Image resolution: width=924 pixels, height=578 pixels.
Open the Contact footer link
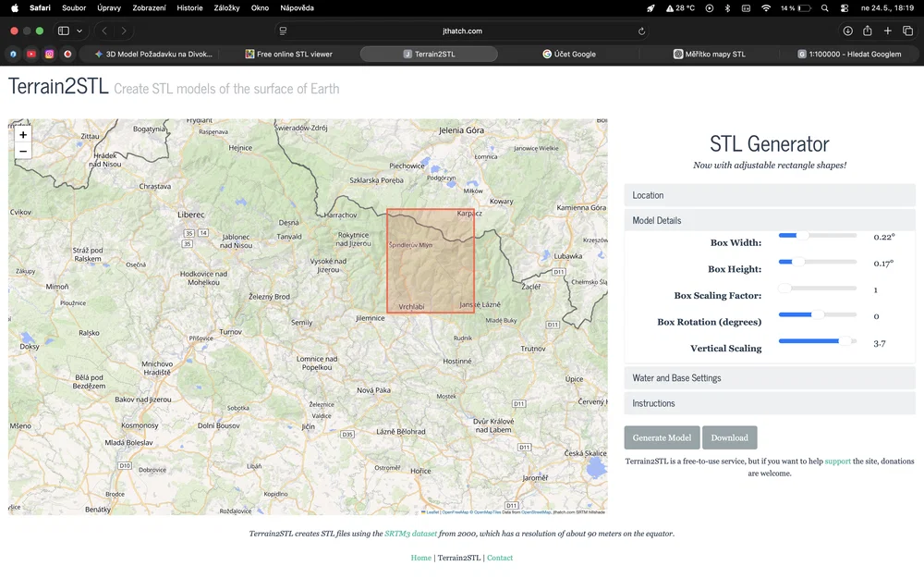coord(500,558)
